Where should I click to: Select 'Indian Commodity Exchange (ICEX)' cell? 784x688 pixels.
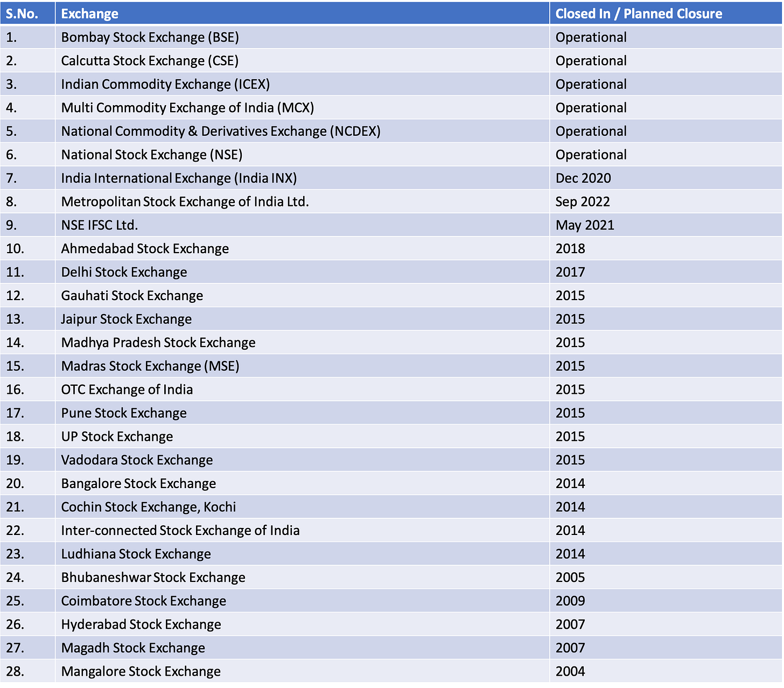tap(302, 84)
